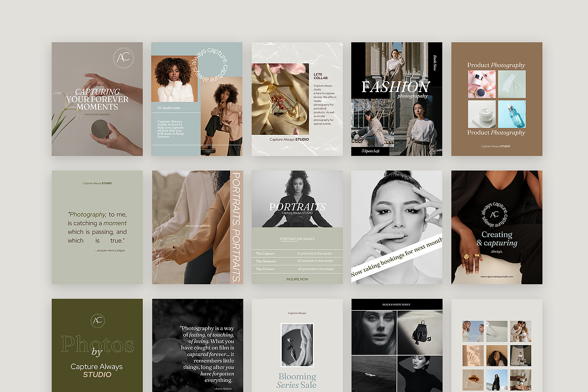Click the AC monogram logo on the olive Photos card

tap(98, 321)
